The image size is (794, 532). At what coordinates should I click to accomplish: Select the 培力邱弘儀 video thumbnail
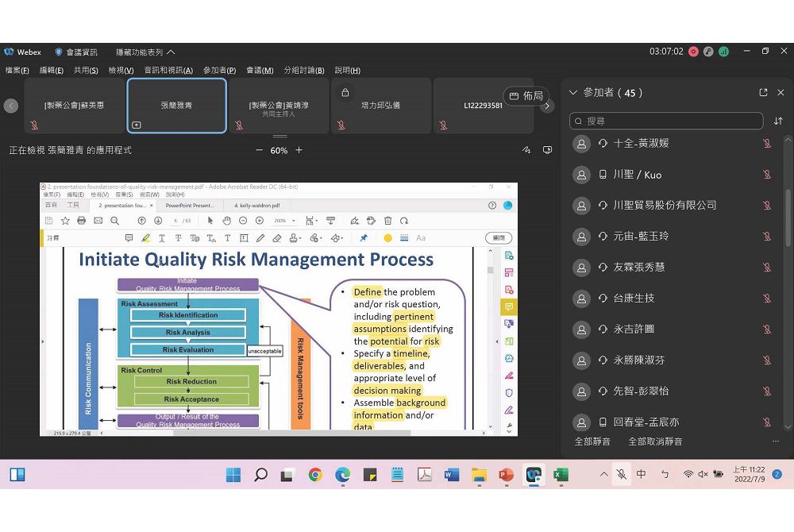[x=381, y=106]
